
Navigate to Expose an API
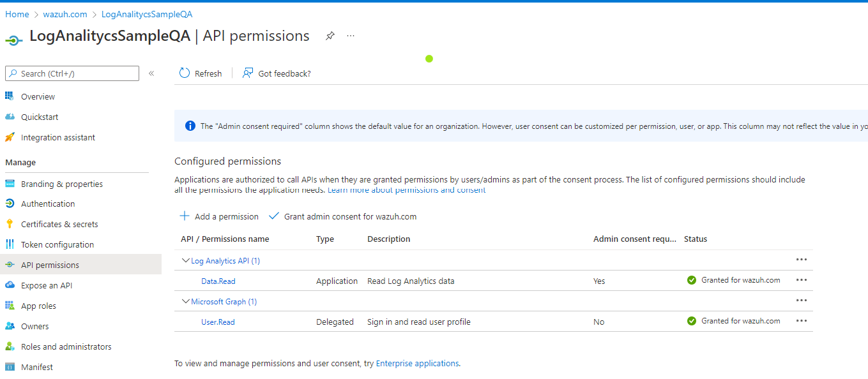tap(47, 285)
